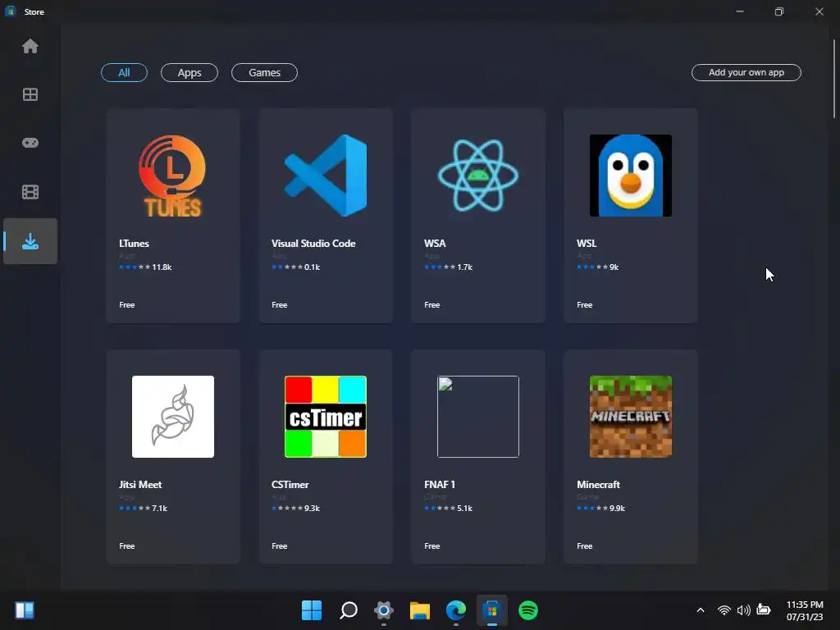840x630 pixels.
Task: Click the Store logo in title bar
Action: [10, 11]
